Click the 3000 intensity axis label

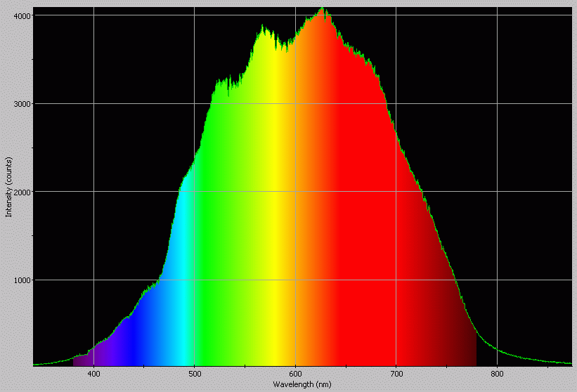click(x=22, y=104)
